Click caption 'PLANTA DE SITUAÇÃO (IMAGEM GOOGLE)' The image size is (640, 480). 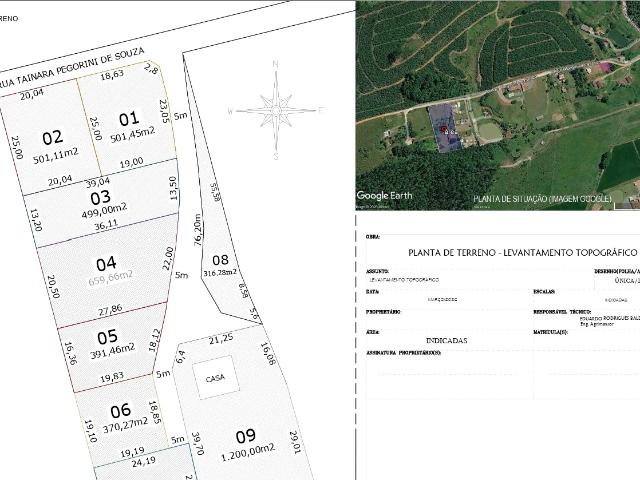click(x=542, y=199)
